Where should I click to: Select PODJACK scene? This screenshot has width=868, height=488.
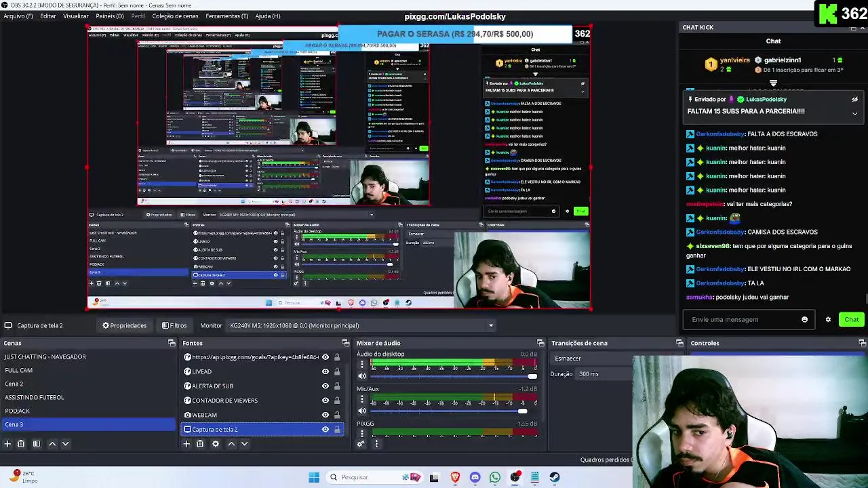(x=88, y=411)
